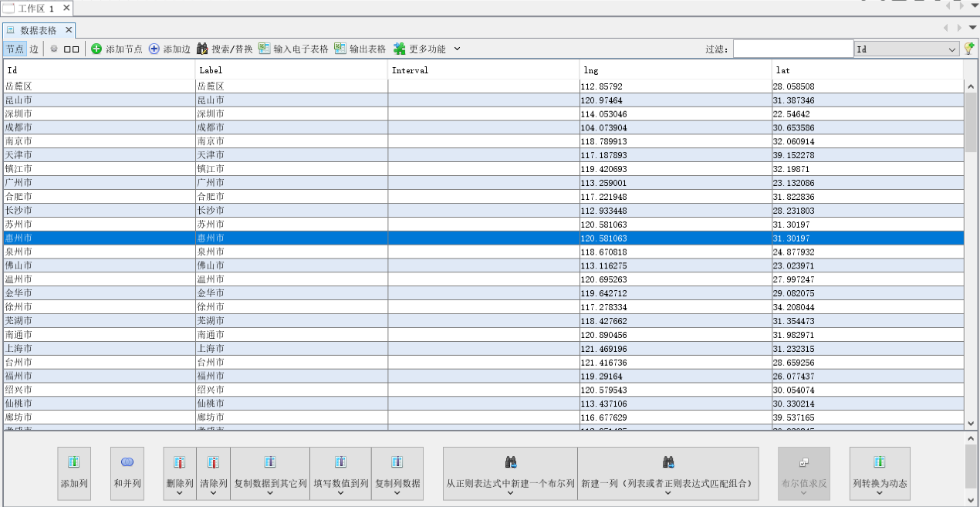The height and width of the screenshot is (507, 980).
Task: Click the 广州市 Label cell
Action: point(292,183)
